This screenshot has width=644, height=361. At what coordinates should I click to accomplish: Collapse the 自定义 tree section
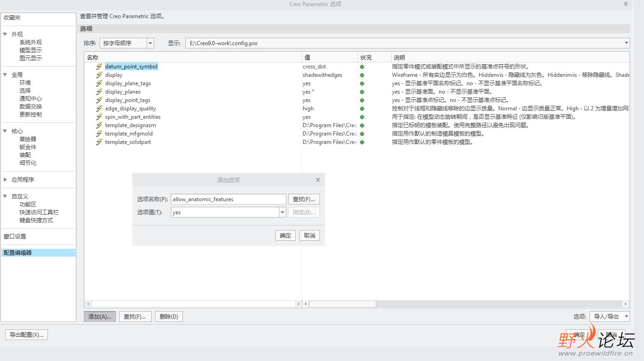tap(5, 196)
